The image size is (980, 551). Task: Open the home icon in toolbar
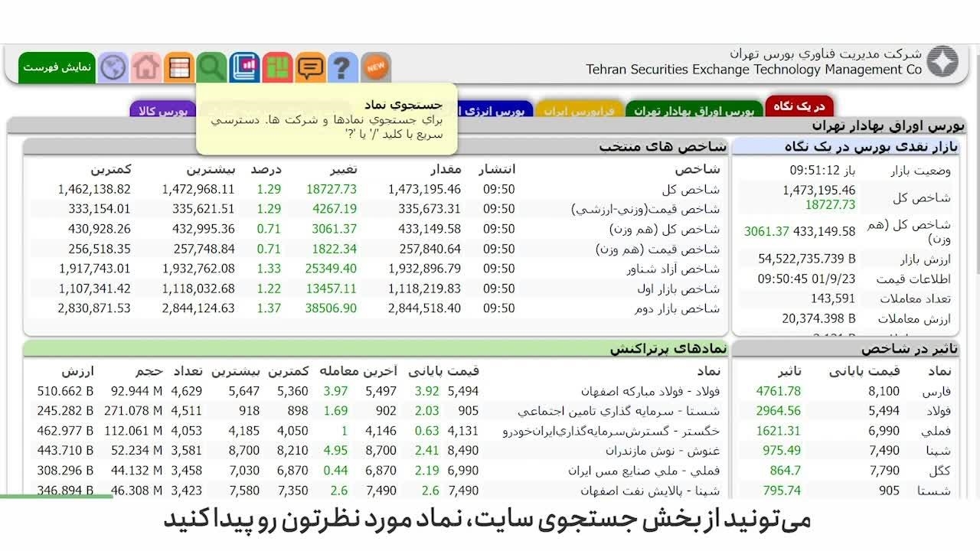145,68
